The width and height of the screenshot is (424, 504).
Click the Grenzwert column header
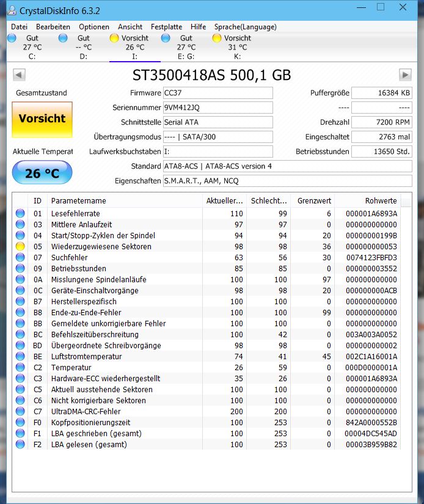pyautogui.click(x=312, y=200)
